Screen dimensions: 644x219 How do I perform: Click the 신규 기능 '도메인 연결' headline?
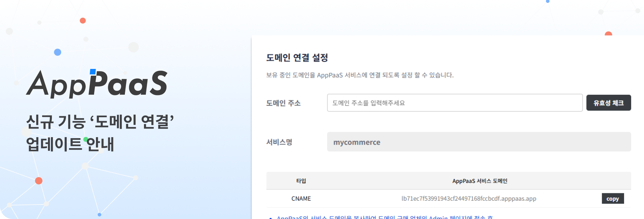(x=100, y=122)
